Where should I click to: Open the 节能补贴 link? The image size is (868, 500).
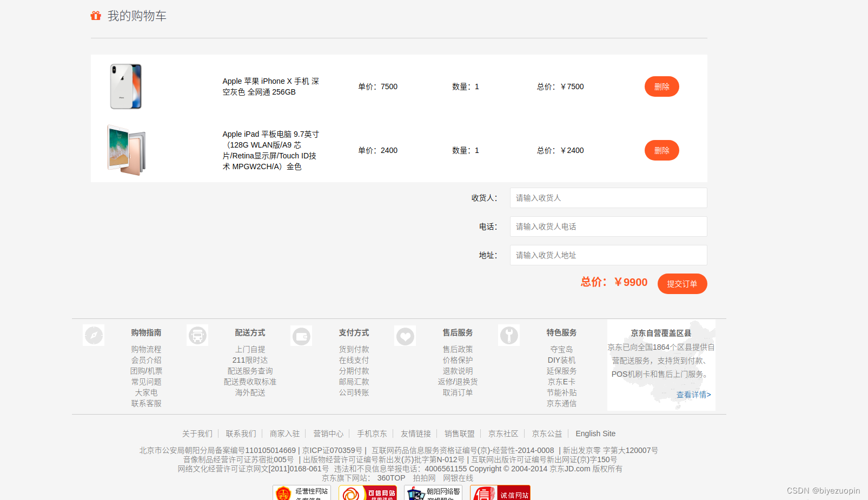pos(562,392)
